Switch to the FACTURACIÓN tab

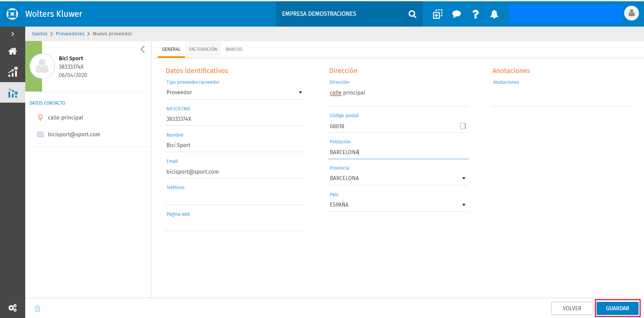click(203, 49)
